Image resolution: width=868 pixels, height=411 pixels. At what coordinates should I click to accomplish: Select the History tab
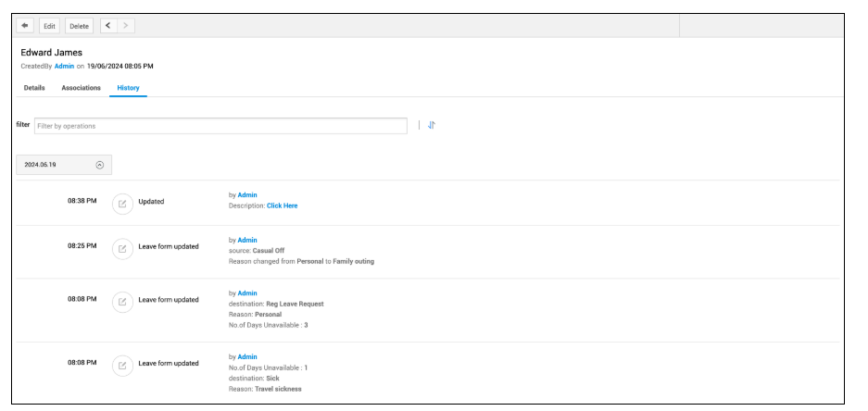[x=128, y=88]
